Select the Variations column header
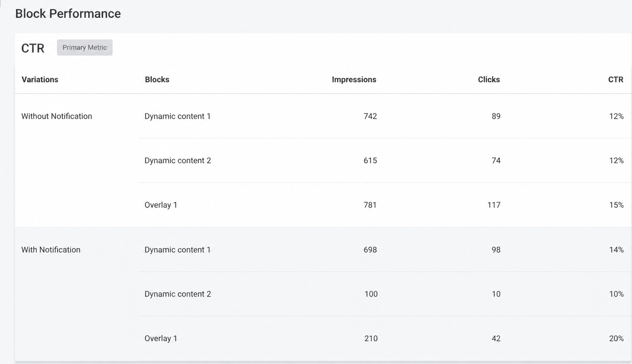 pos(40,80)
